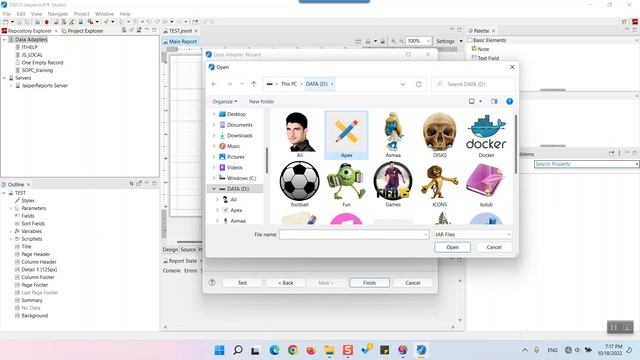Collapse the DATA (D:) tree node
Viewport: 640px width, 360px height.
pos(213,189)
